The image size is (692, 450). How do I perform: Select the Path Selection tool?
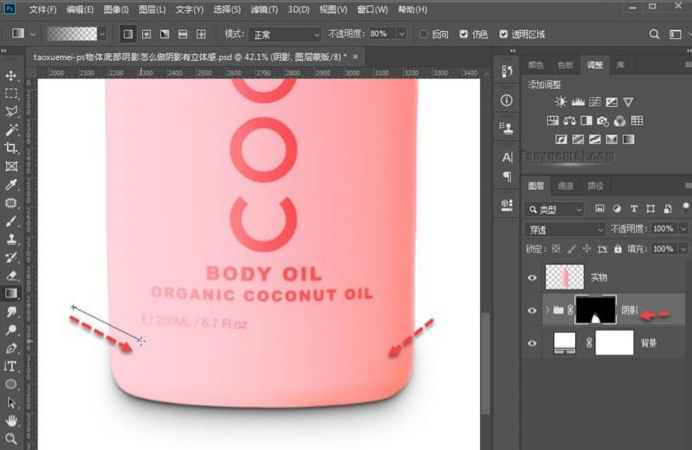11,402
